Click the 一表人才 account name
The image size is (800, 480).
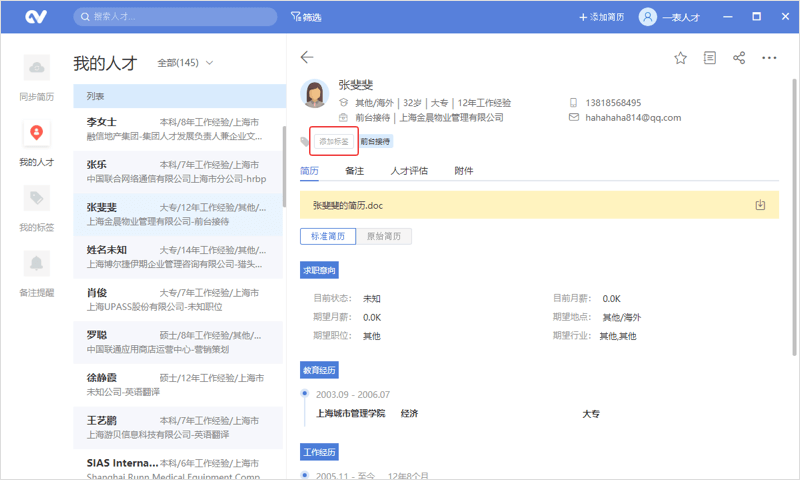click(x=681, y=17)
